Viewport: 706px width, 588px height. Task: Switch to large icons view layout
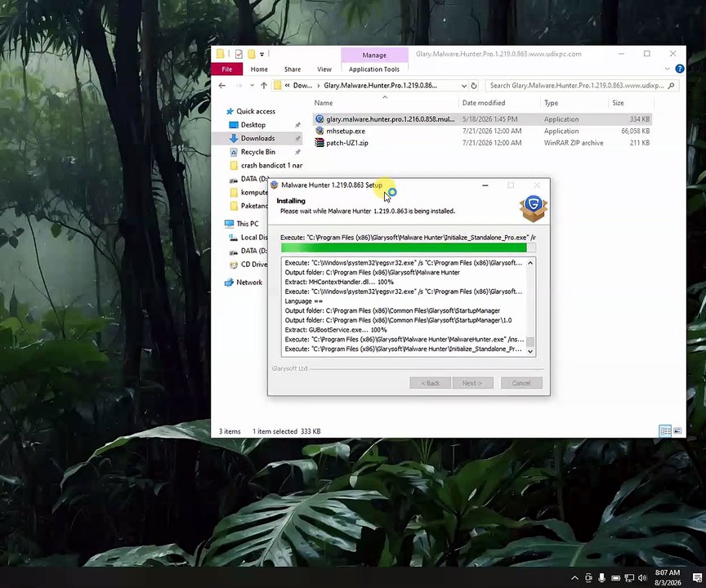tap(677, 430)
